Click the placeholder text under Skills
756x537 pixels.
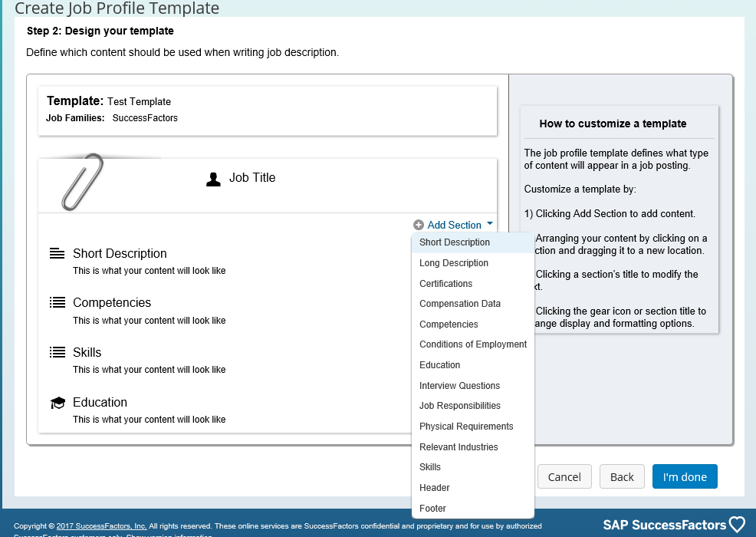pos(149,370)
